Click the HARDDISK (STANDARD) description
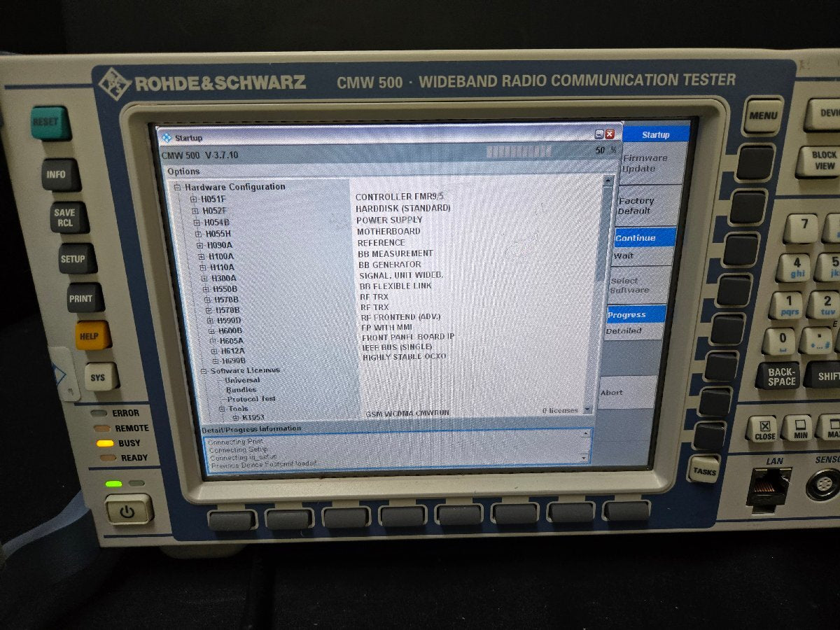The height and width of the screenshot is (630, 840). coord(403,208)
